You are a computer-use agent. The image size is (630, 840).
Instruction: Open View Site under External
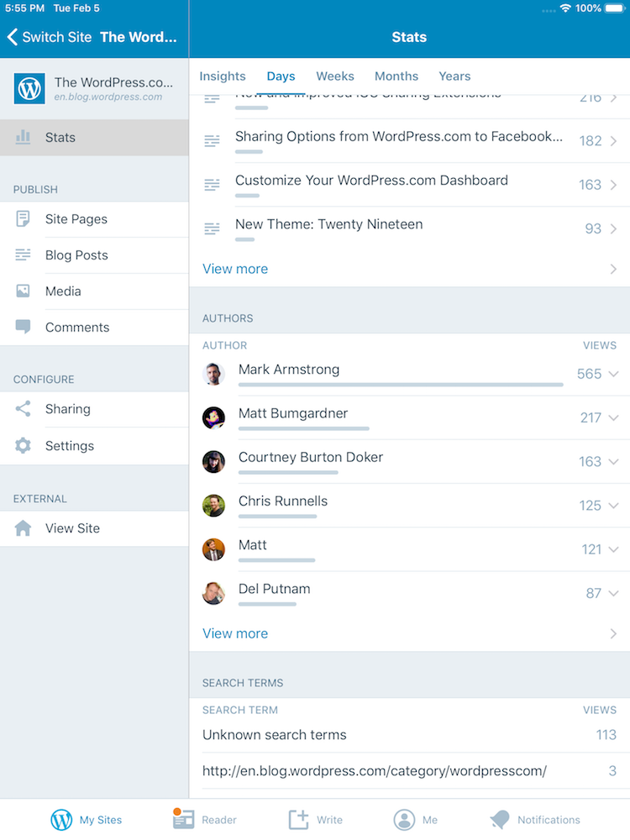pyautogui.click(x=94, y=528)
